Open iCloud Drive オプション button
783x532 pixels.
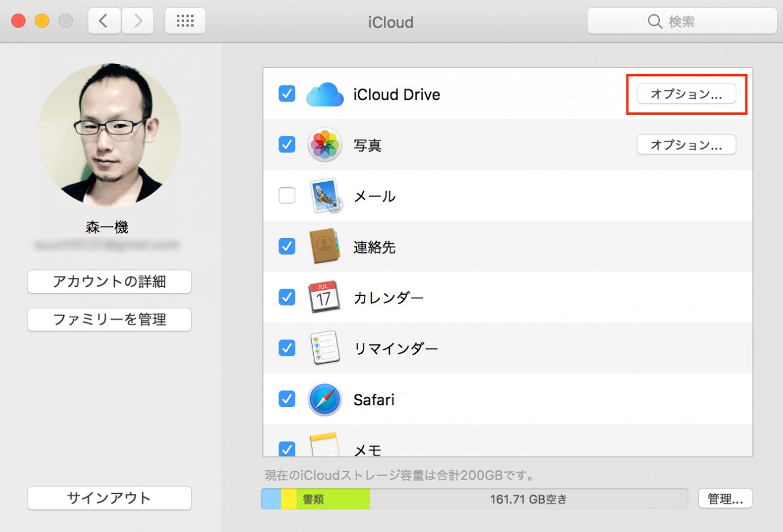(686, 94)
